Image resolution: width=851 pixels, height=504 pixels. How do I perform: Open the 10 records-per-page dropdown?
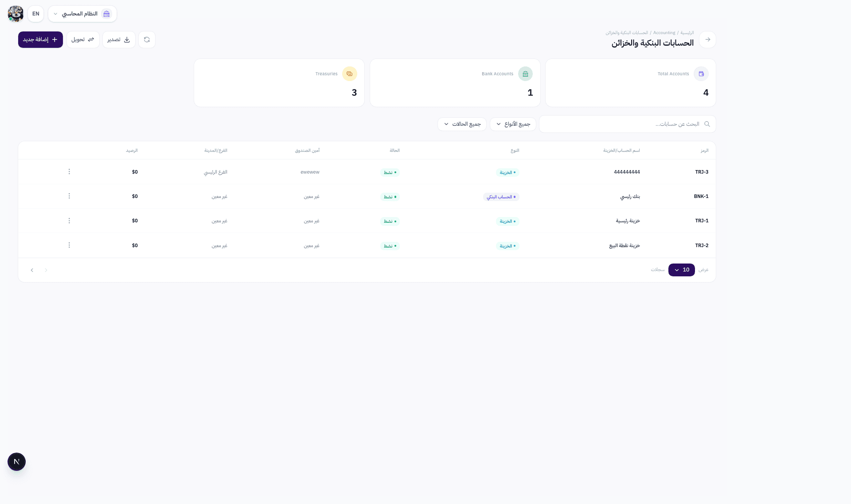pyautogui.click(x=681, y=270)
